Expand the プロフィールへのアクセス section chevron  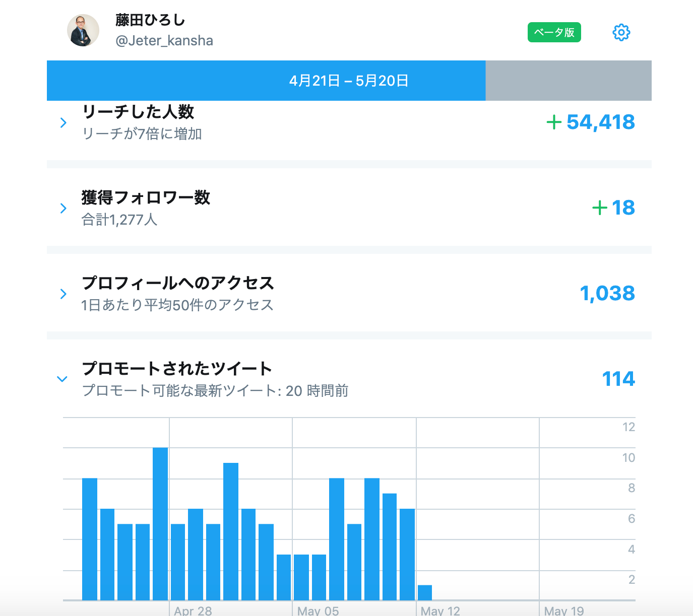coord(63,294)
